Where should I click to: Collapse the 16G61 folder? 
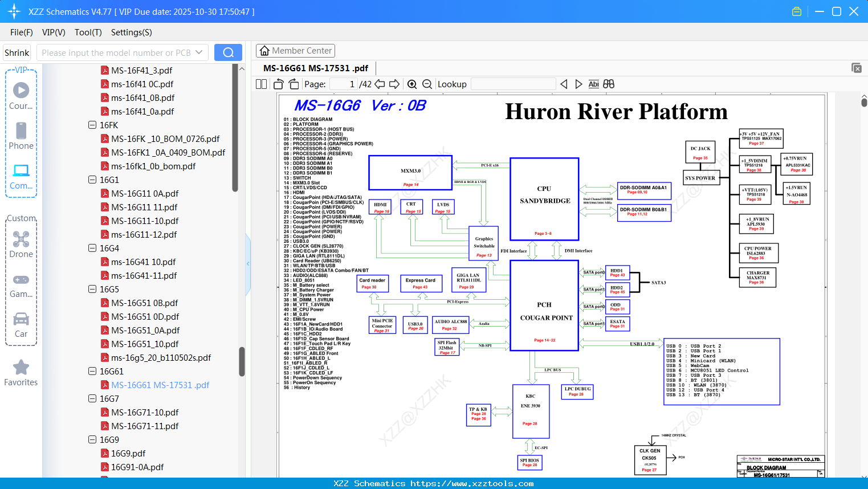[92, 371]
